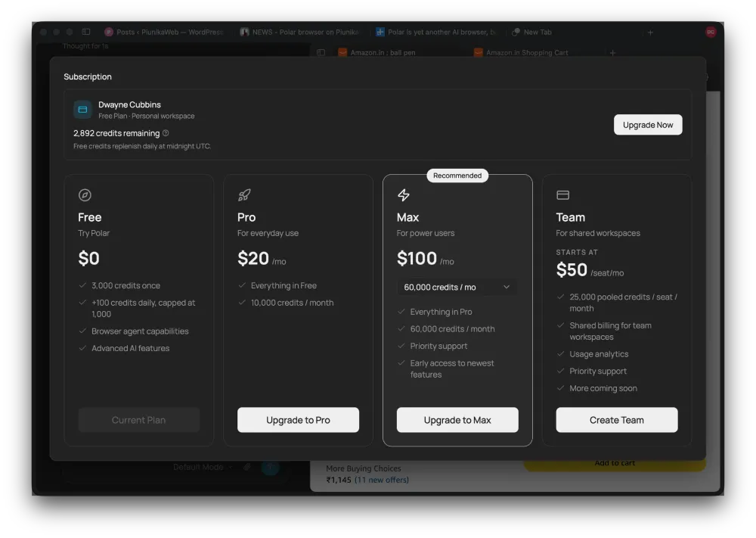Click the compass icon on Free plan
This screenshot has height=538, width=756.
[85, 195]
